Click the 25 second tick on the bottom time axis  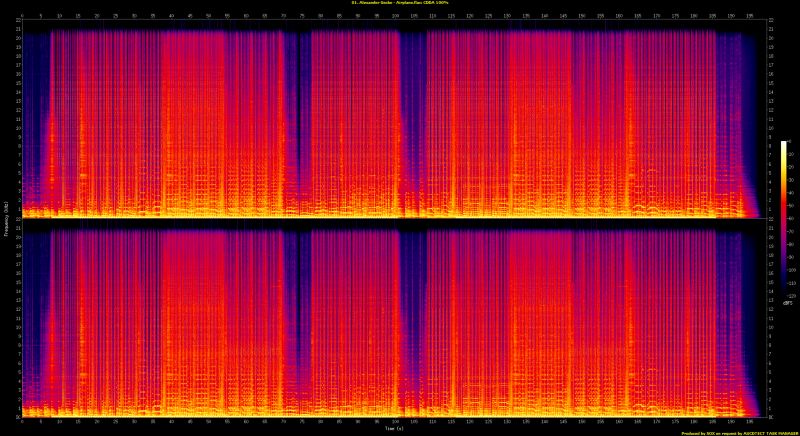[x=115, y=420]
